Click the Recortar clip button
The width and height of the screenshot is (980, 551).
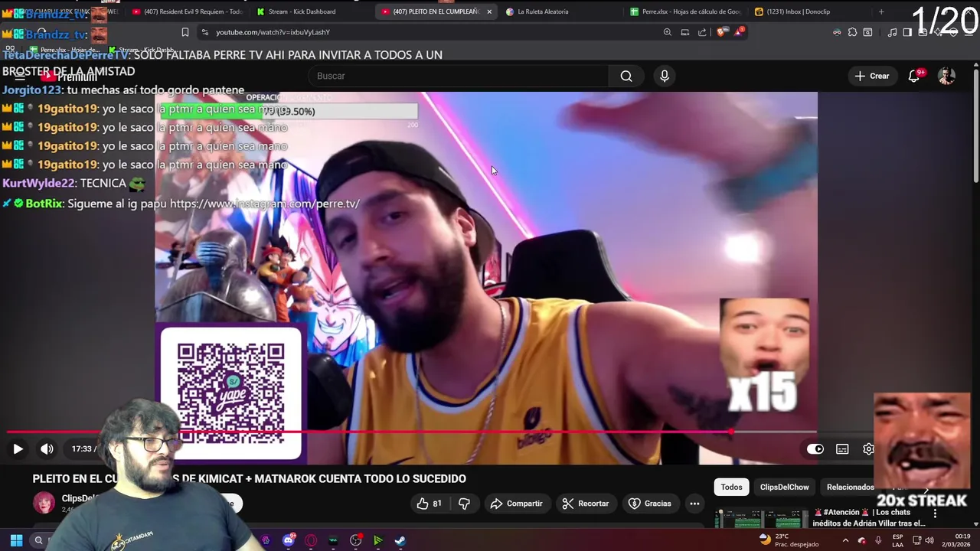click(586, 504)
